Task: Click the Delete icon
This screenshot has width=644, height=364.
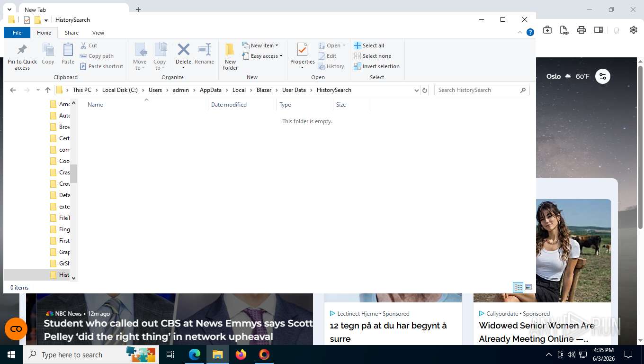Action: [183, 49]
